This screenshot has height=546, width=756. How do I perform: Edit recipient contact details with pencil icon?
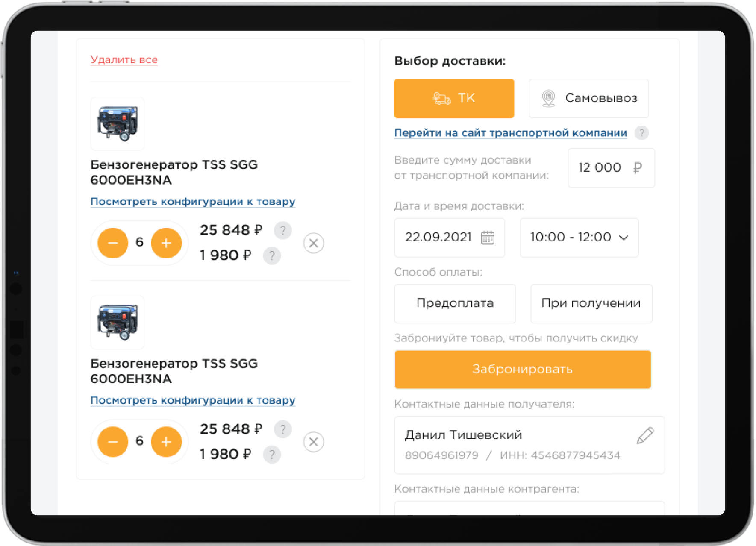click(645, 435)
